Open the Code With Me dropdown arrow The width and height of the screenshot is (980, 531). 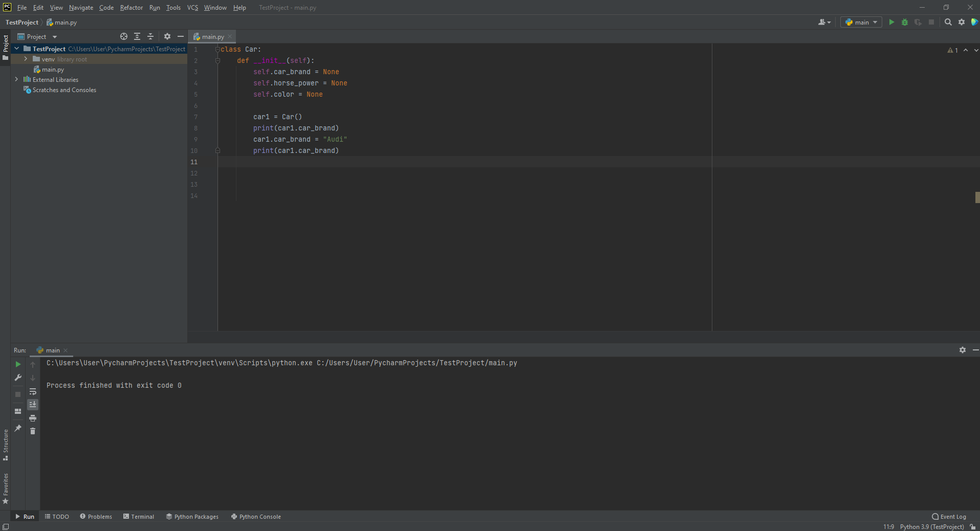[x=829, y=22]
